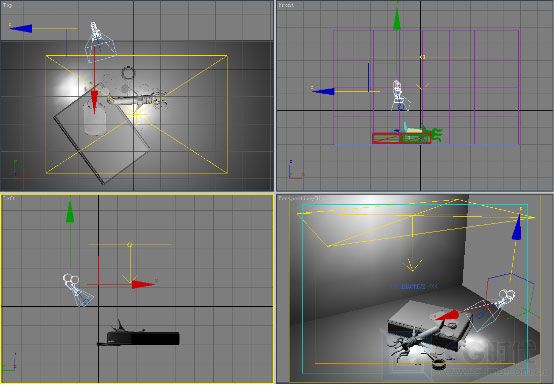Select the bottle object in Top viewport
Viewport: 554px width, 385px height.
pyautogui.click(x=95, y=120)
